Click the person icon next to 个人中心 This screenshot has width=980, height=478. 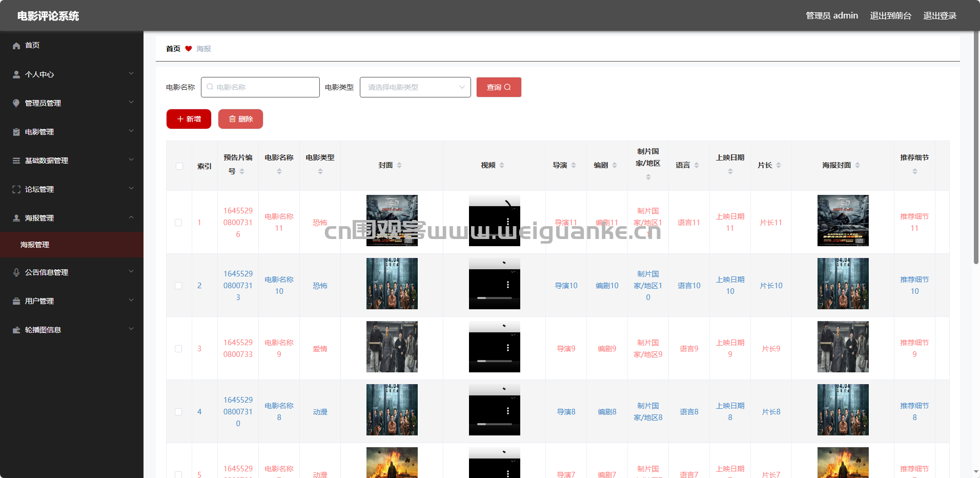(x=16, y=74)
